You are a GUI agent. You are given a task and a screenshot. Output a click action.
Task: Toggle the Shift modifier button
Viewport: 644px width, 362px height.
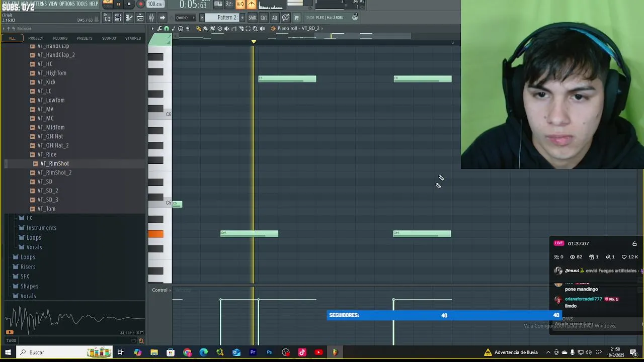(x=252, y=18)
